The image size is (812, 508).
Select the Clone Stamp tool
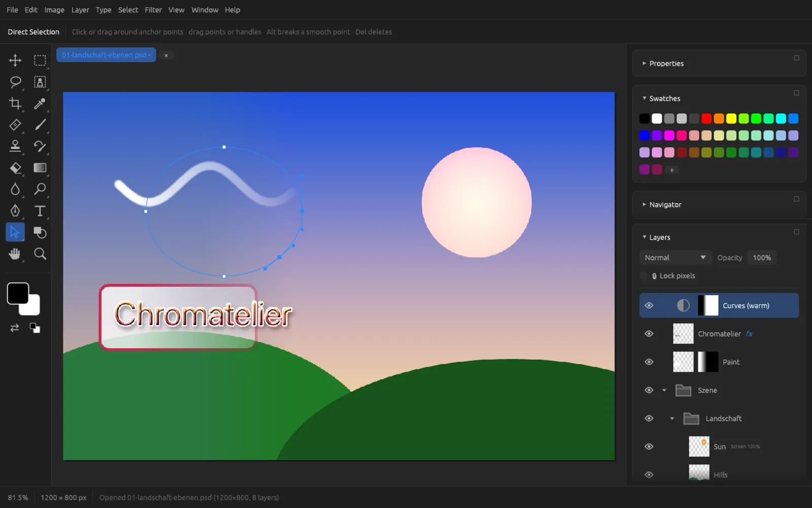[x=15, y=146]
